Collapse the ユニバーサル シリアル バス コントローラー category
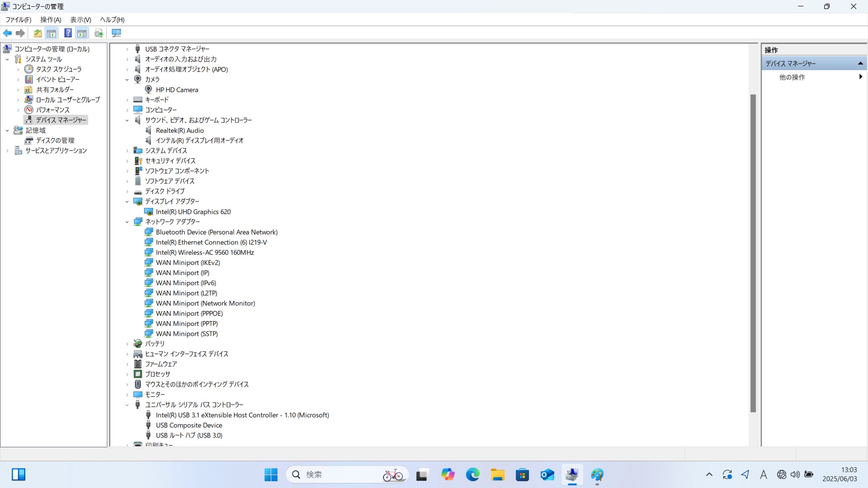Image resolution: width=868 pixels, height=488 pixels. (127, 405)
